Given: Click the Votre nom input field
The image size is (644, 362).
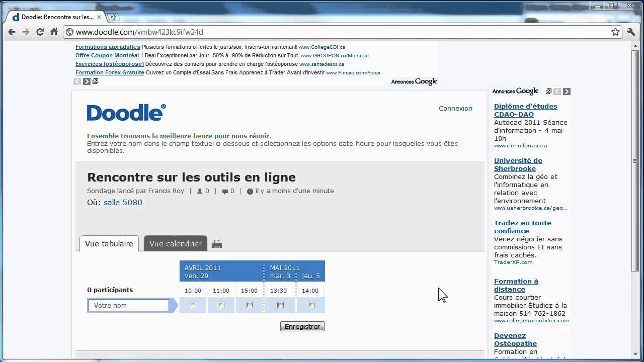Looking at the screenshot, I should click(128, 305).
